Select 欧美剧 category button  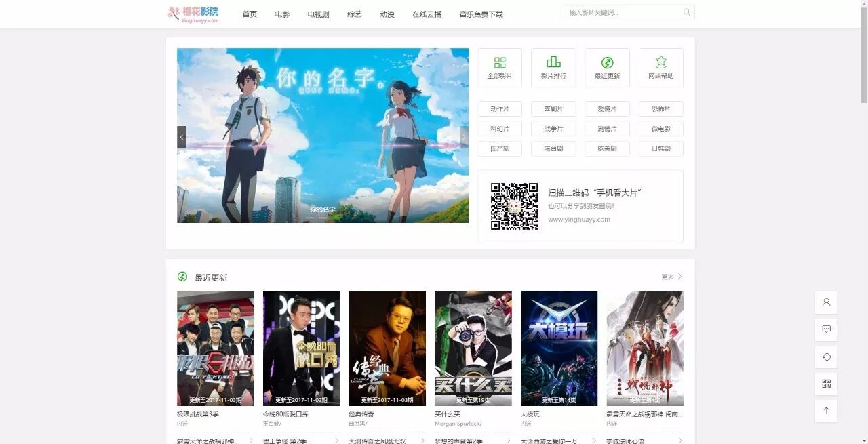pos(607,148)
